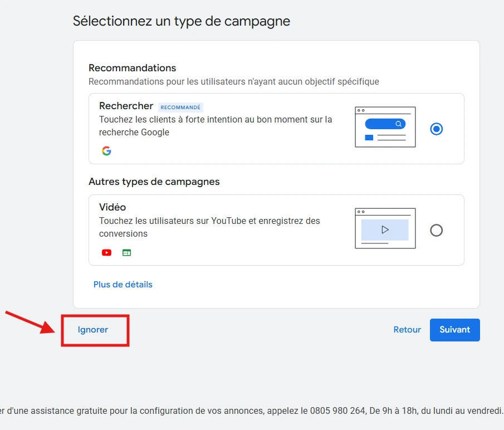Click the RECOMMANDÉ badge next to Rechercher

click(x=180, y=107)
